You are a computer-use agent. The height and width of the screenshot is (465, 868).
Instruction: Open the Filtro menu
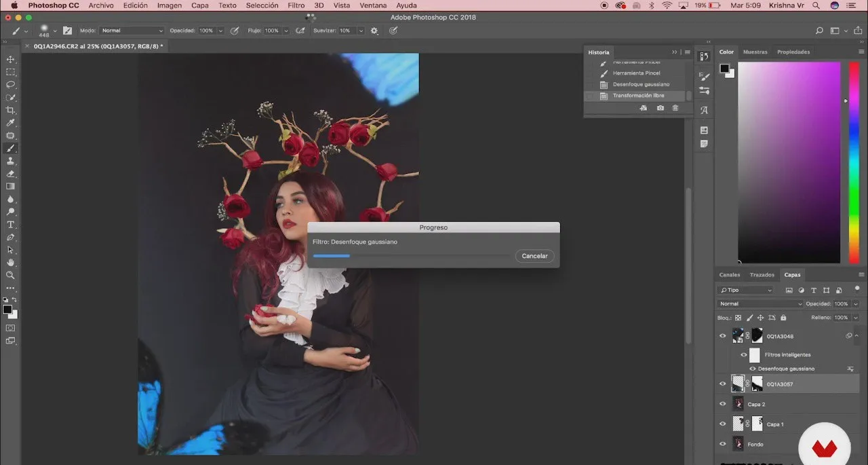(x=296, y=5)
